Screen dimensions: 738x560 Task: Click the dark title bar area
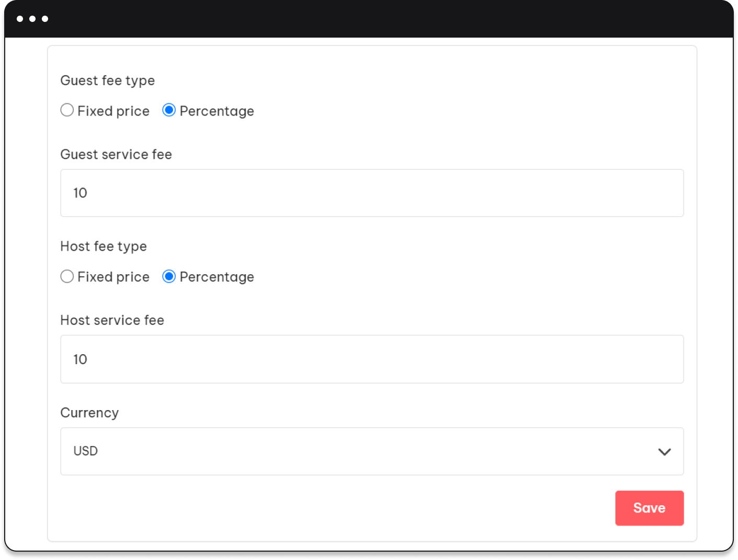366,19
